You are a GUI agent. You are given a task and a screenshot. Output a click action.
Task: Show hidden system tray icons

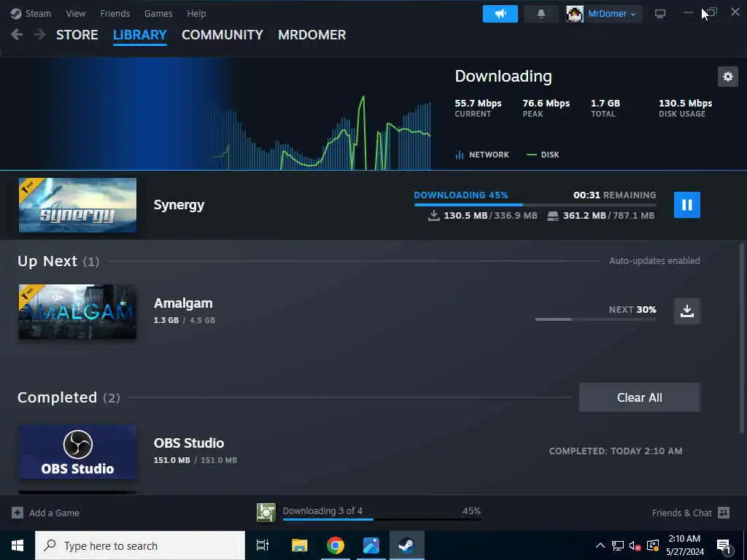click(x=600, y=545)
